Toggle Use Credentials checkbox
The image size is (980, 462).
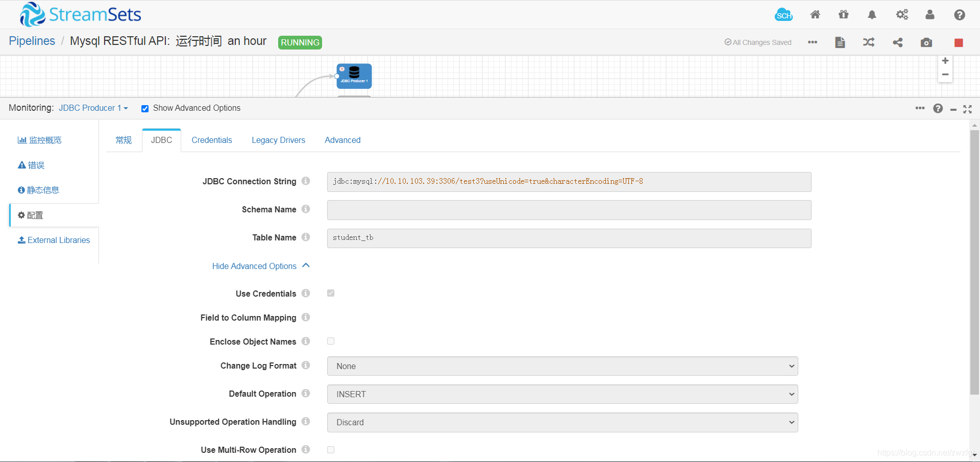point(331,293)
